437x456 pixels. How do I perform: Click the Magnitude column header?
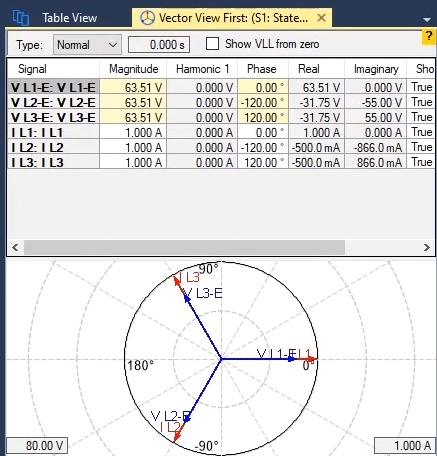click(x=133, y=69)
